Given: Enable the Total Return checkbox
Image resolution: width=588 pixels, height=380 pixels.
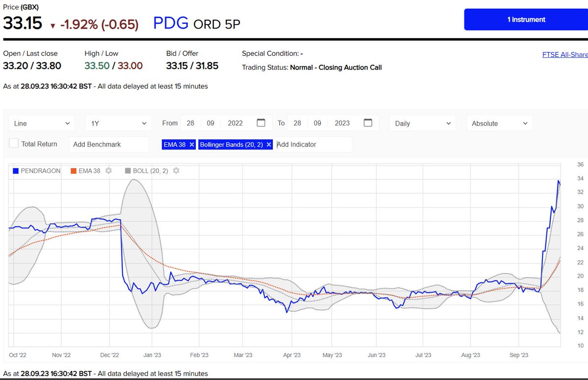Looking at the screenshot, I should point(14,144).
